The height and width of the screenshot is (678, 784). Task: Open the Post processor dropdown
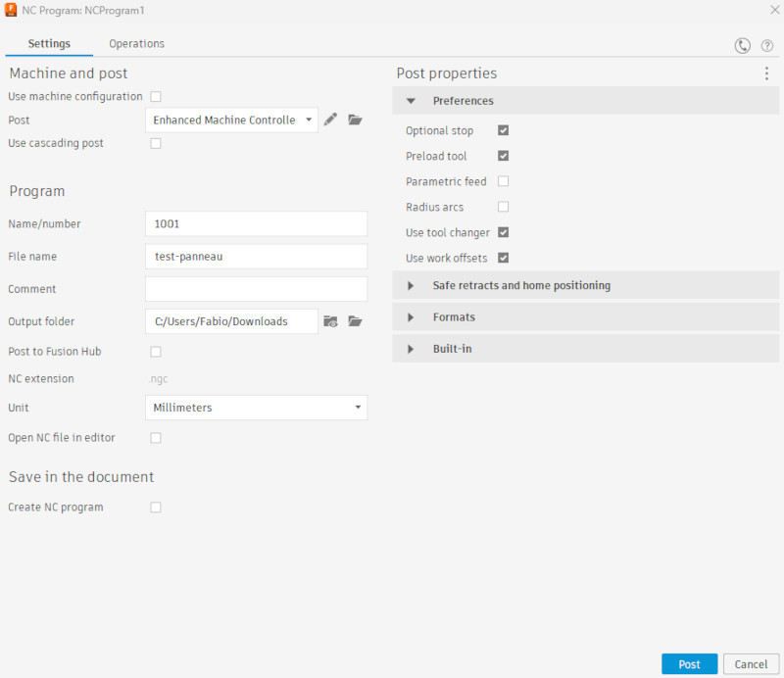[231, 120]
